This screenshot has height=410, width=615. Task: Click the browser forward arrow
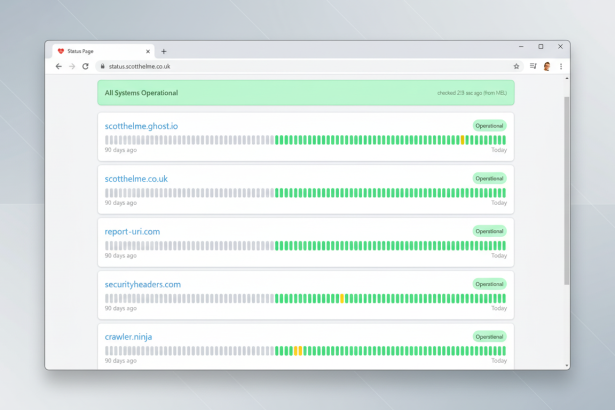pos(72,67)
